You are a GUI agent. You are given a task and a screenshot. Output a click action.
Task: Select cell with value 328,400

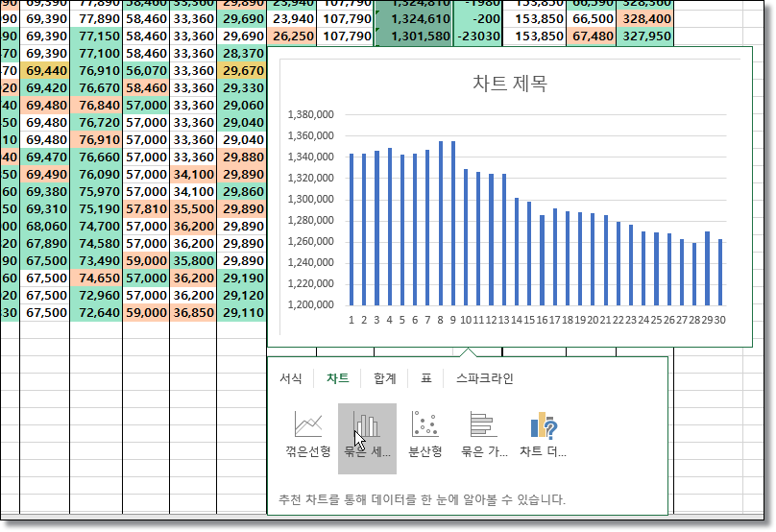644,19
